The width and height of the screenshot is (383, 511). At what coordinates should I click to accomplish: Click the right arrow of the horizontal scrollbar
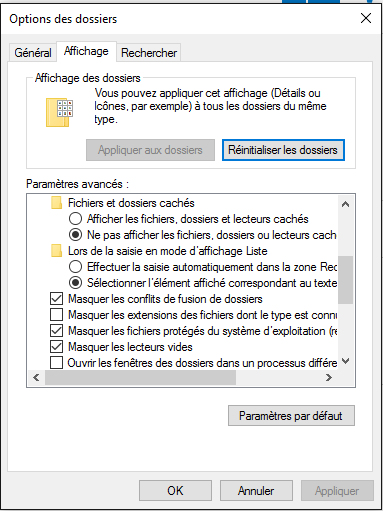tap(329, 377)
